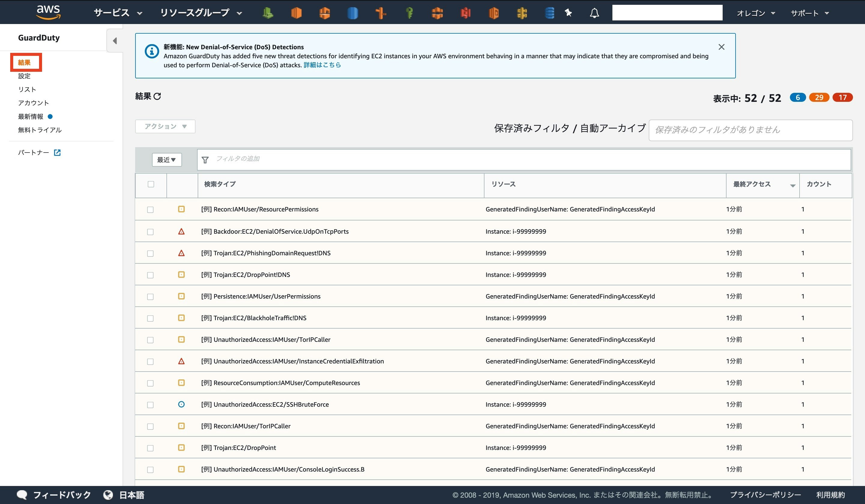Open the green IAM key shortcut
This screenshot has height=504, width=865.
tap(409, 14)
